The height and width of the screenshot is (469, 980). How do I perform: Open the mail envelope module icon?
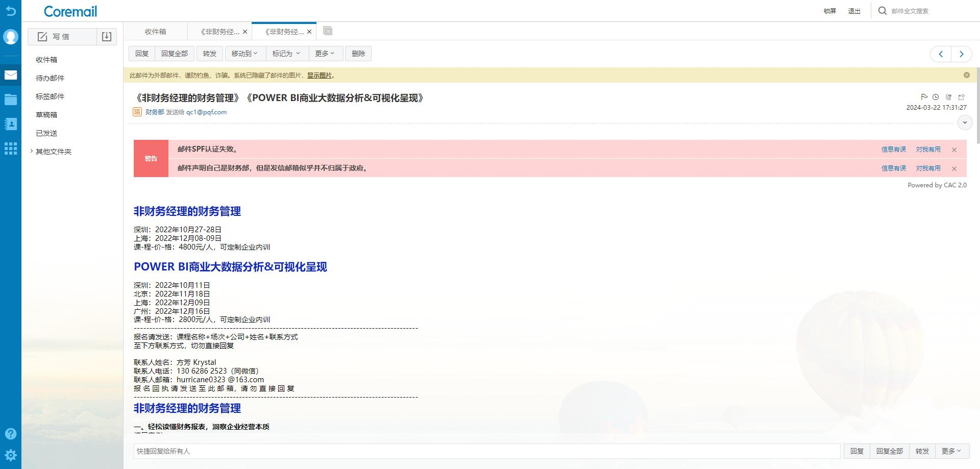pyautogui.click(x=11, y=75)
